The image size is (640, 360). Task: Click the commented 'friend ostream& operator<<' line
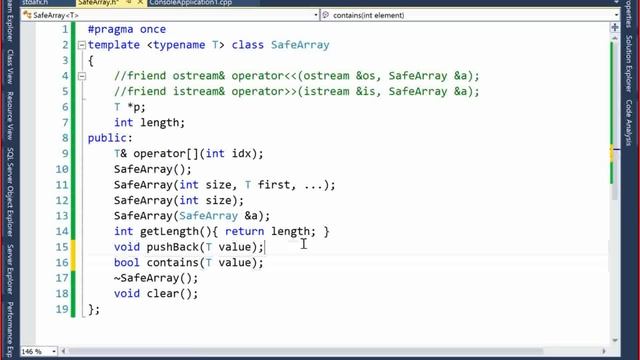pyautogui.click(x=297, y=76)
